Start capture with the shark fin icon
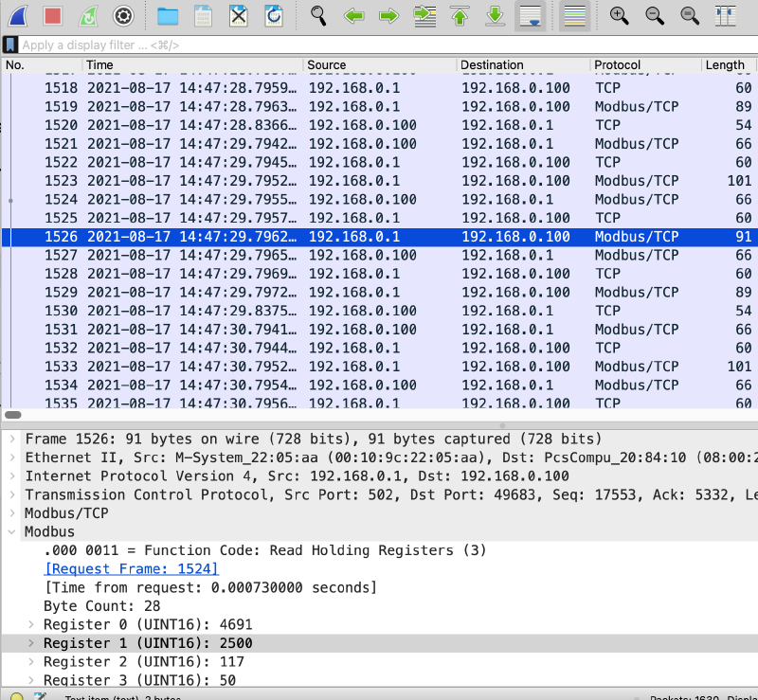Screen dimensions: 758x700 coord(17,15)
